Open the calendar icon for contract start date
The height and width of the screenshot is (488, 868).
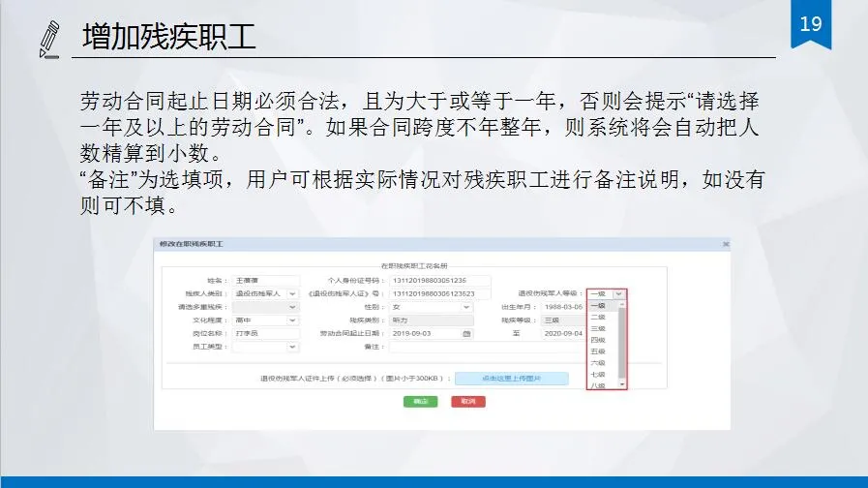click(x=467, y=333)
